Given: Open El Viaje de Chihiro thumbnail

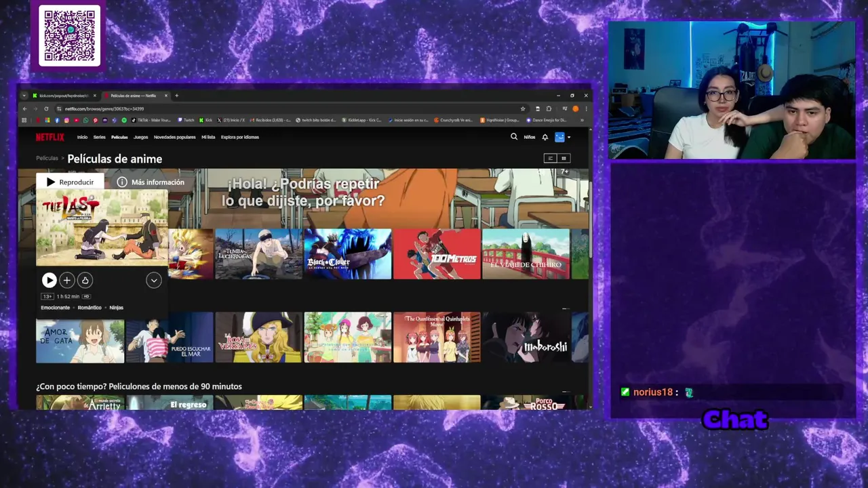Looking at the screenshot, I should click(x=526, y=253).
